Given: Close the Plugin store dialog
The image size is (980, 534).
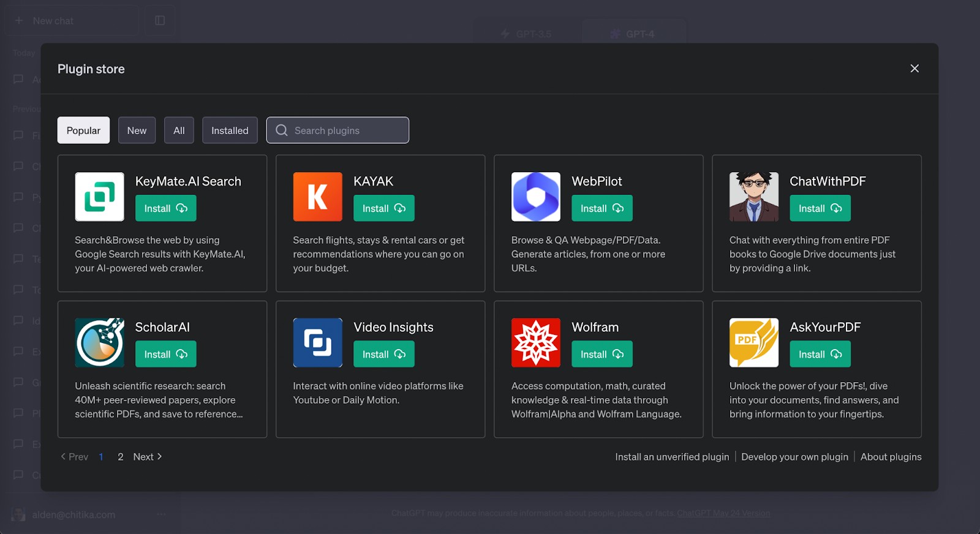Looking at the screenshot, I should point(914,69).
